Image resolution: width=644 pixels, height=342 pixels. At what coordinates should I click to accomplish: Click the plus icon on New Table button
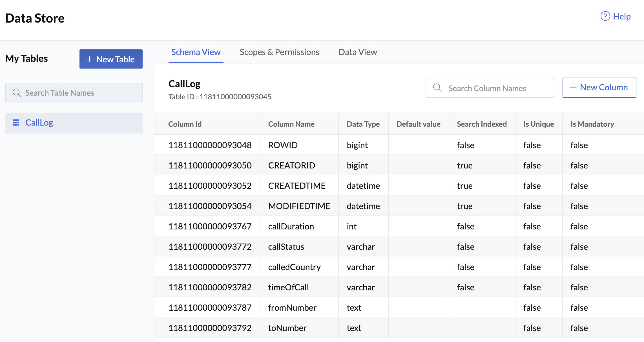click(89, 59)
